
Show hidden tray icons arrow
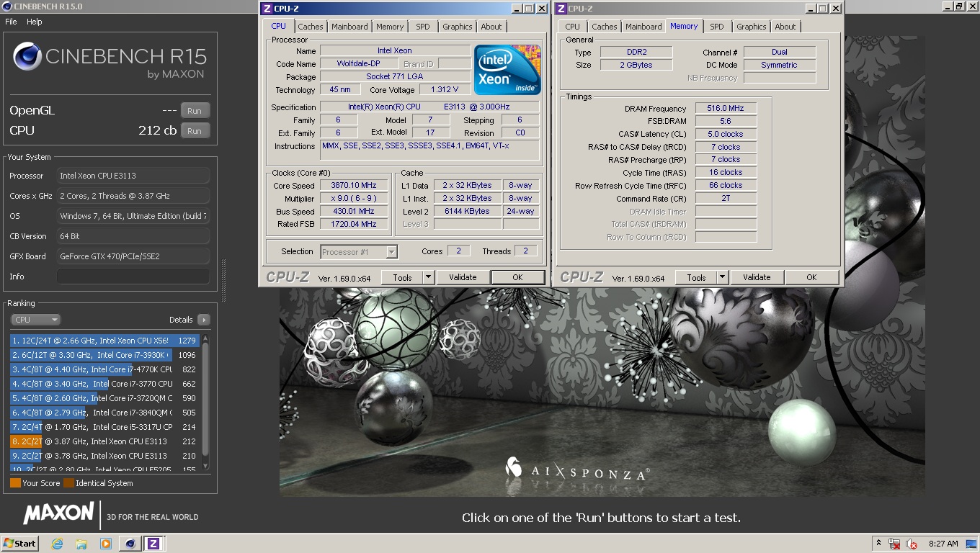click(878, 544)
